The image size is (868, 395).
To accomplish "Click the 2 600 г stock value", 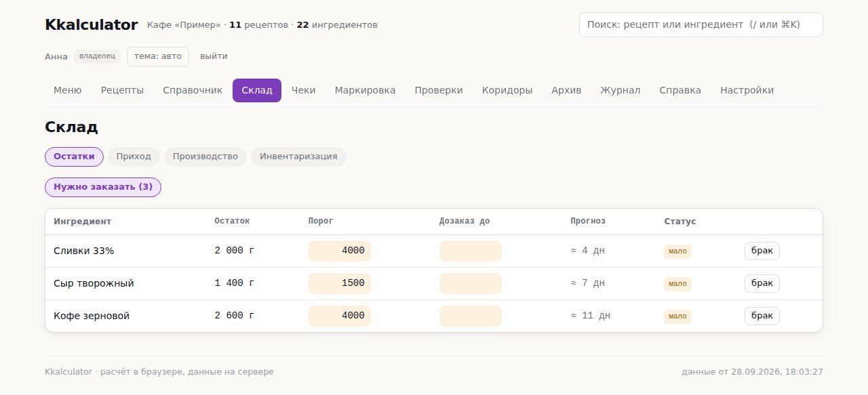I will [x=235, y=316].
